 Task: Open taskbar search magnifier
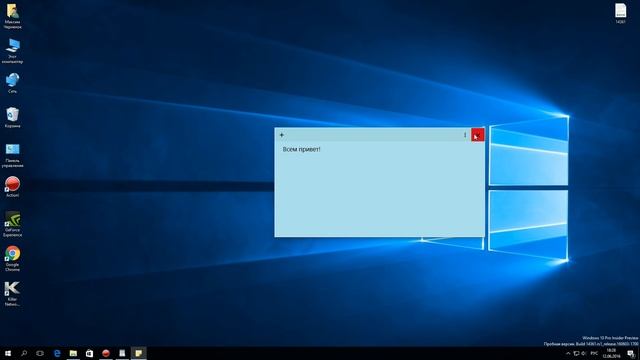[24, 353]
